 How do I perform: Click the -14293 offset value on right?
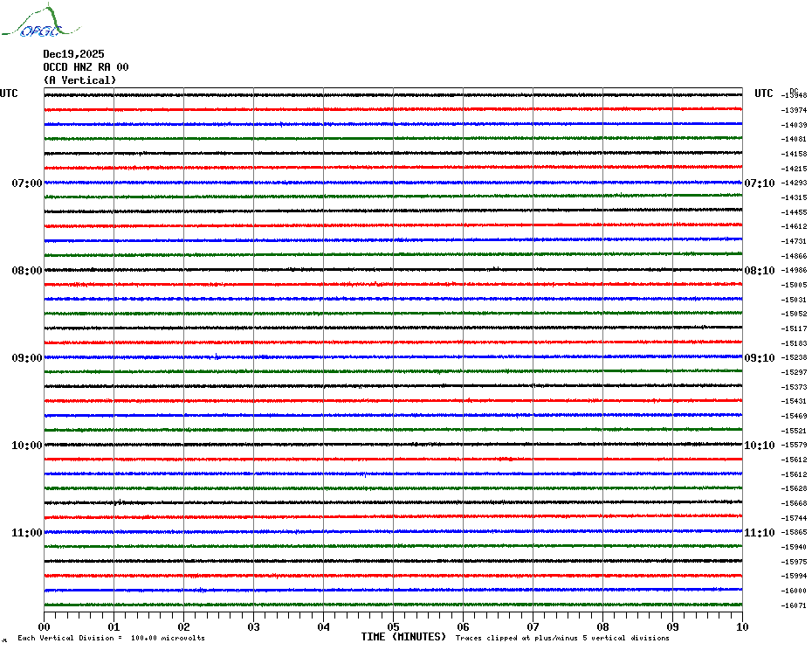click(795, 183)
